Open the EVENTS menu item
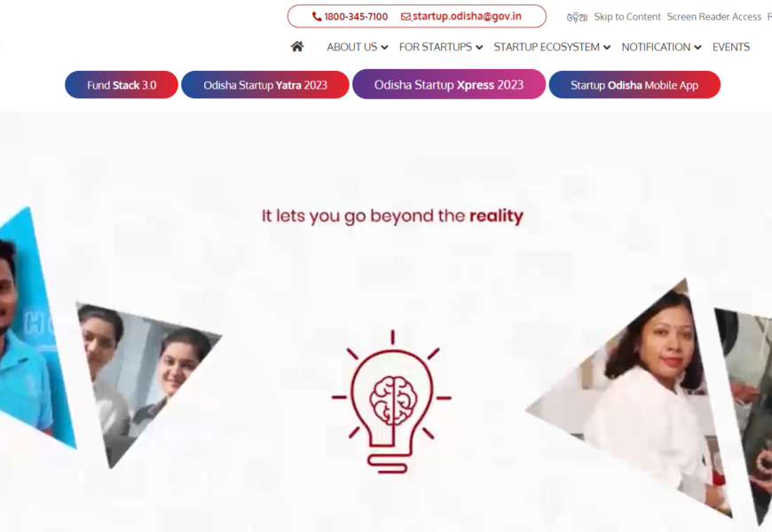 point(730,47)
